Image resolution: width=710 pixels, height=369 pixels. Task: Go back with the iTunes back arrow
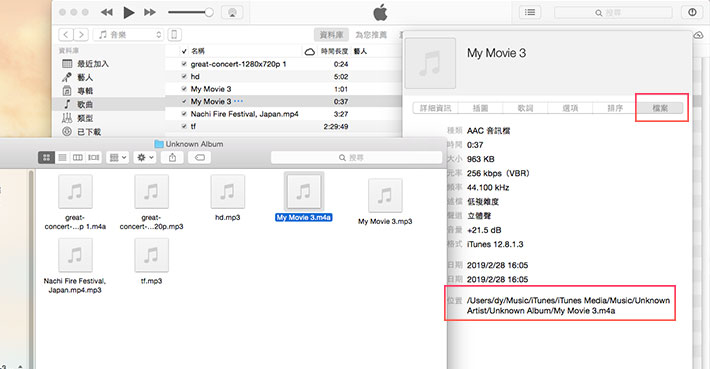coord(66,34)
